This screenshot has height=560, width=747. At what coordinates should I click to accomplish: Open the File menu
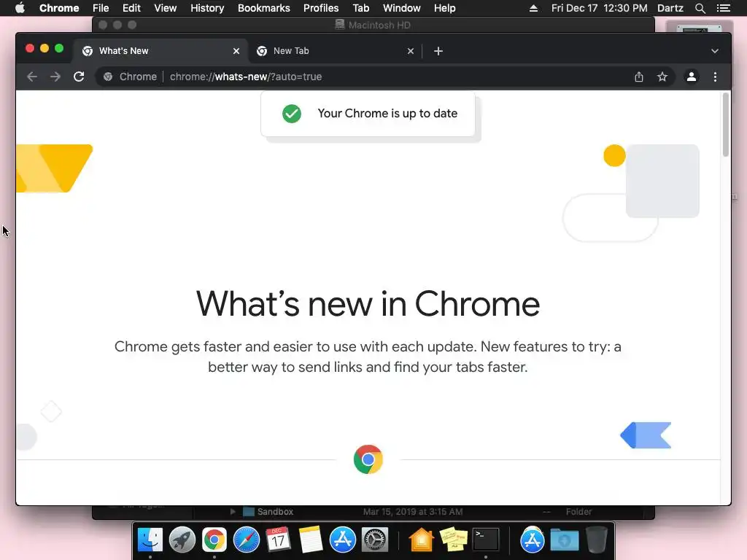[x=101, y=8]
